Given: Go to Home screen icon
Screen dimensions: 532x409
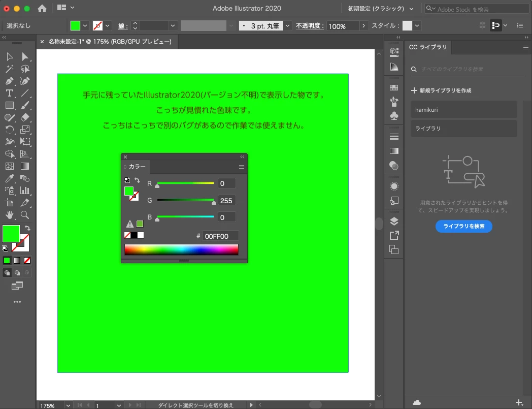Looking at the screenshot, I should pos(42,8).
